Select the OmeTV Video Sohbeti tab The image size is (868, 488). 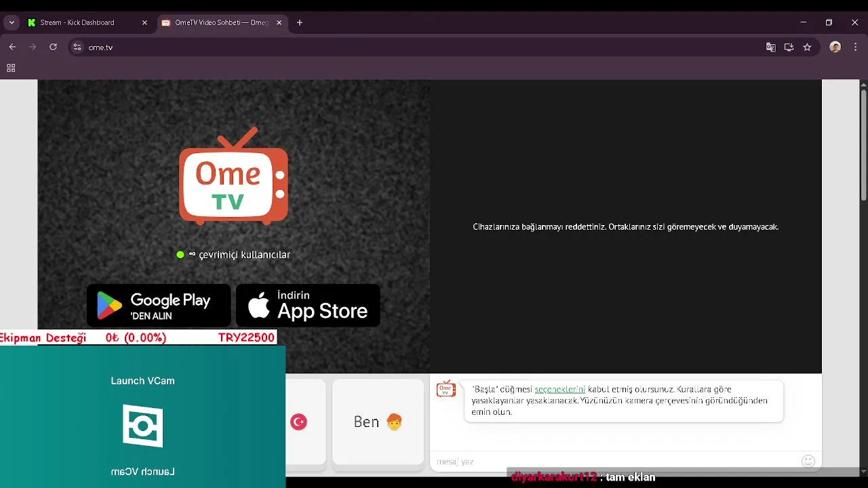pos(221,22)
